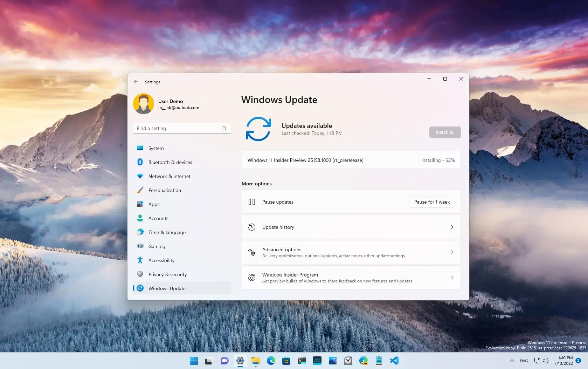Click "Last checked: Today, 1:19 PM" text
The image size is (588, 369).
[312, 133]
